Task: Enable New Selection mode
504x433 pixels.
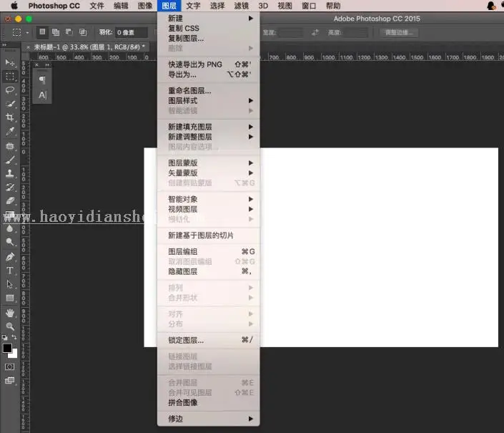Action: pyautogui.click(x=42, y=31)
